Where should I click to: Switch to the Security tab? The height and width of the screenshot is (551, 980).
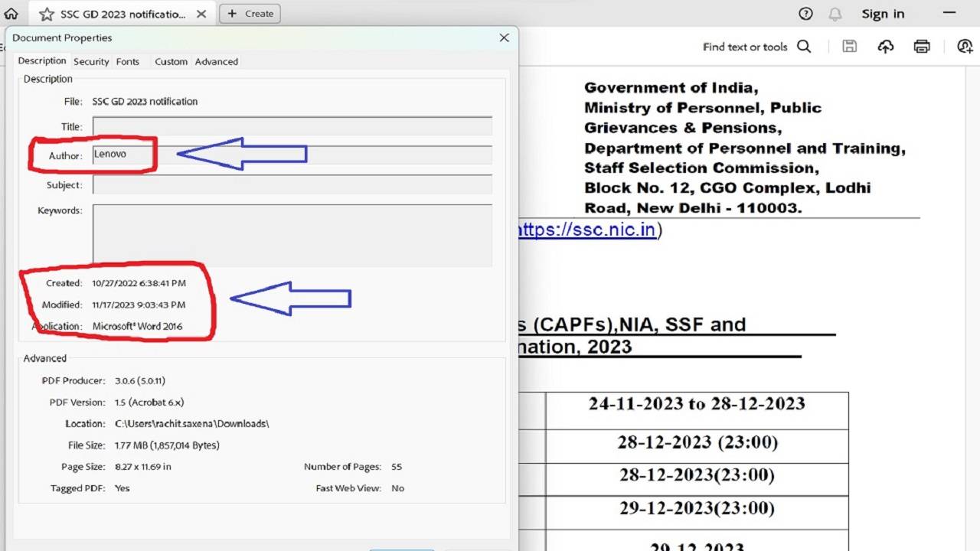pyautogui.click(x=91, y=61)
